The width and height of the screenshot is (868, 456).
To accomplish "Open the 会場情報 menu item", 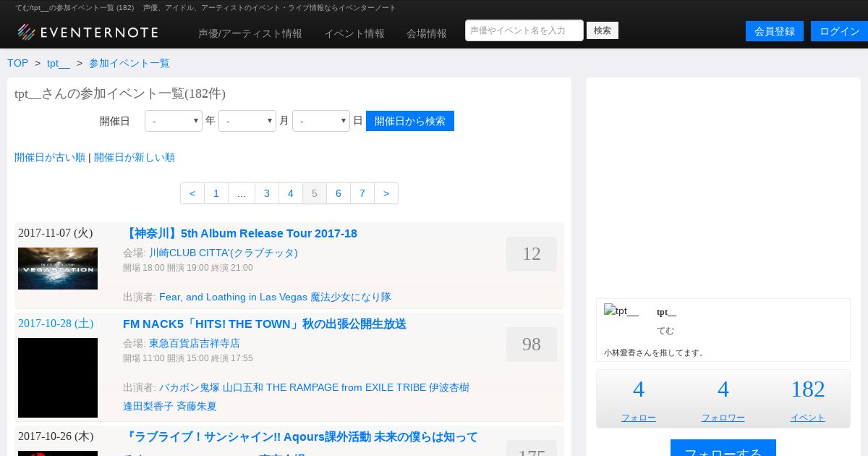I will 427,33.
